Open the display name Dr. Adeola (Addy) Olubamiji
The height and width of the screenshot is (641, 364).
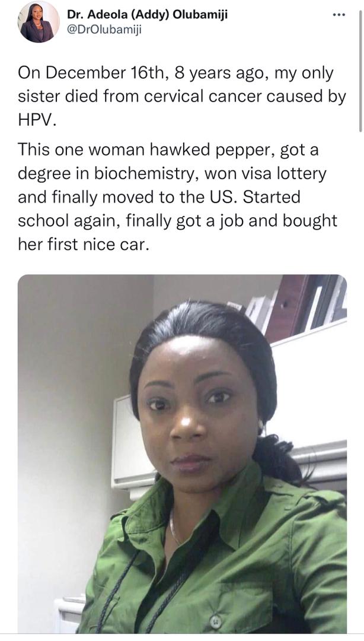tap(147, 15)
